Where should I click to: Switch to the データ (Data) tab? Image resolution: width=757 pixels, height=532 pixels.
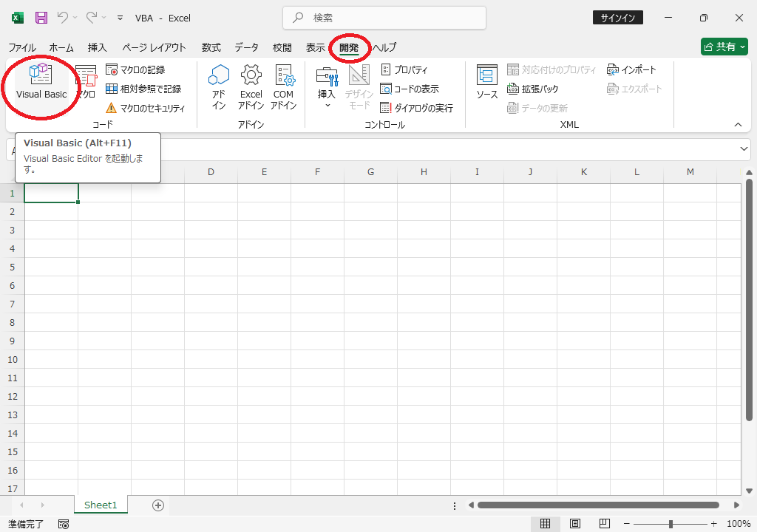[246, 47]
